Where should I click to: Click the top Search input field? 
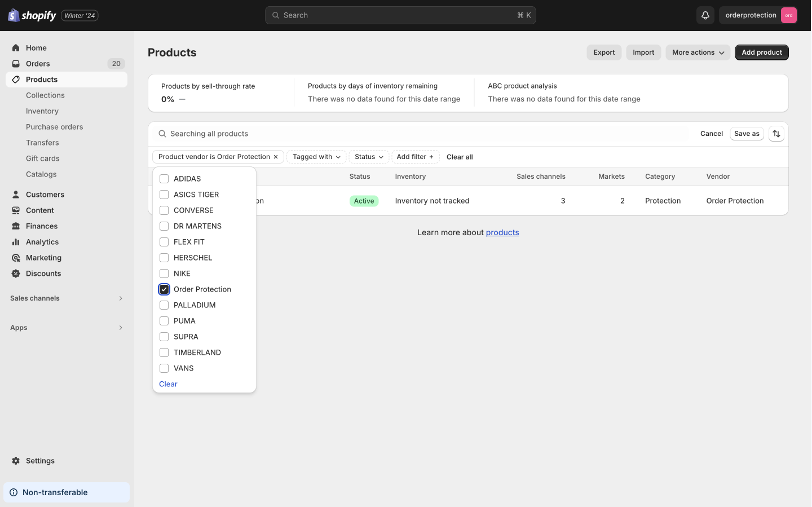pyautogui.click(x=400, y=15)
